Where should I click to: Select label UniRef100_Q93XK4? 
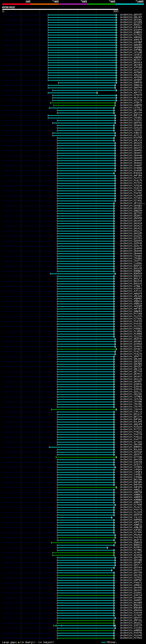131,567
